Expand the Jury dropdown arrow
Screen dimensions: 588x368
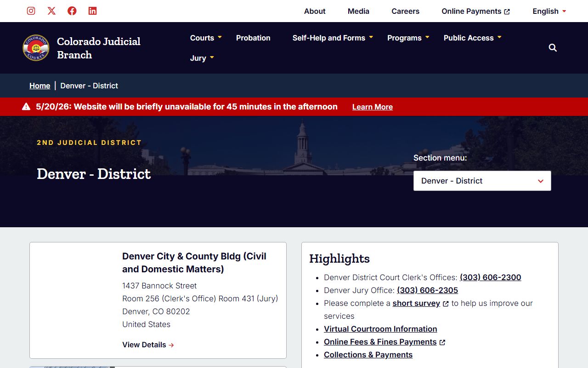pos(212,57)
